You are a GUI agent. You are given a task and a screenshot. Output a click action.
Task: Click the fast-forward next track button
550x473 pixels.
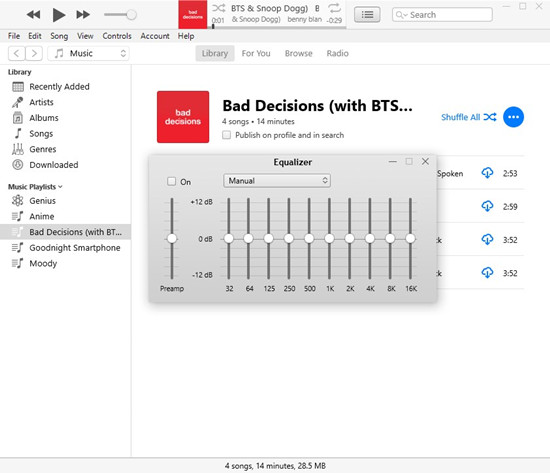click(x=83, y=15)
